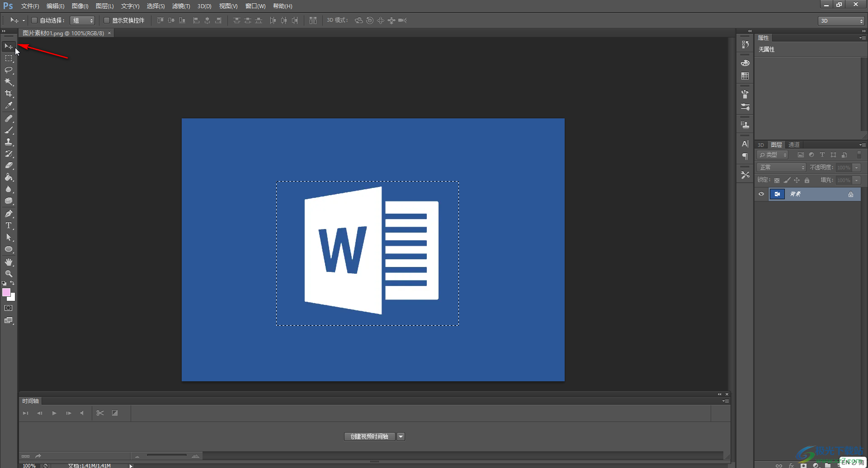
Task: Check the 显示变换控件 option
Action: pyautogui.click(x=107, y=20)
